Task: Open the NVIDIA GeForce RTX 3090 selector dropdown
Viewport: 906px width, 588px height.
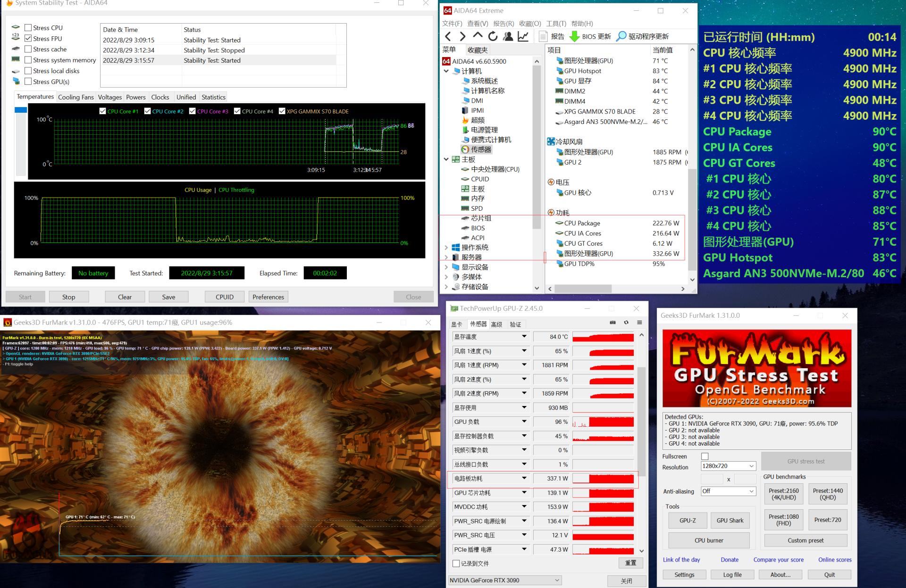Action: pos(504,580)
